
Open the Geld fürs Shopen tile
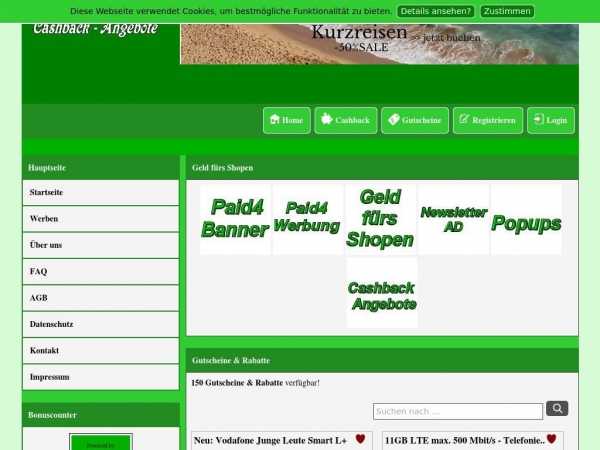(x=380, y=219)
